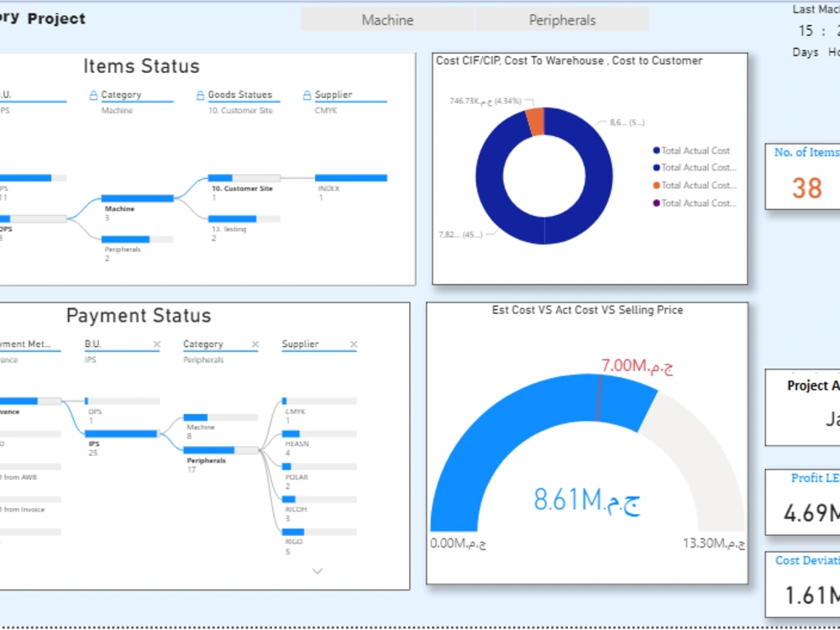Select the DPS node in Payment Status
The width and height of the screenshot is (840, 630).
coord(122,401)
